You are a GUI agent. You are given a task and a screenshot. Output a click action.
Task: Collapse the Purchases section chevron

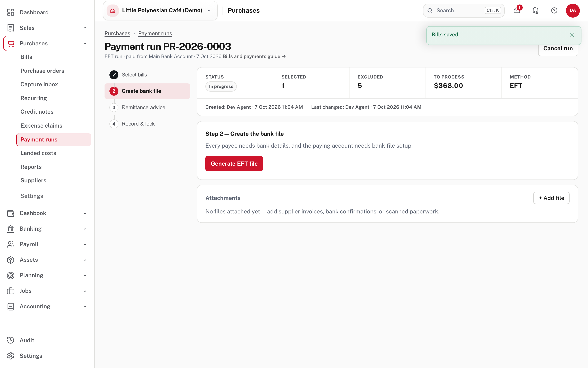(85, 43)
